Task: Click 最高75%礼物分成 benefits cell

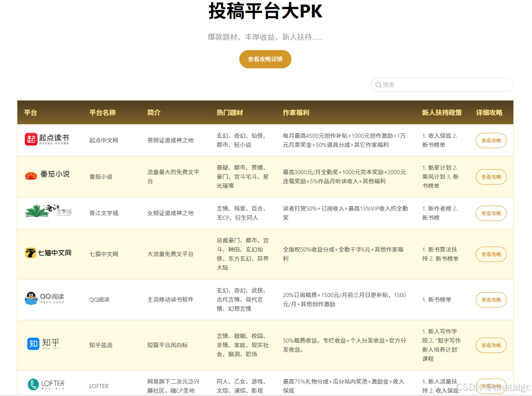Action: click(x=344, y=386)
